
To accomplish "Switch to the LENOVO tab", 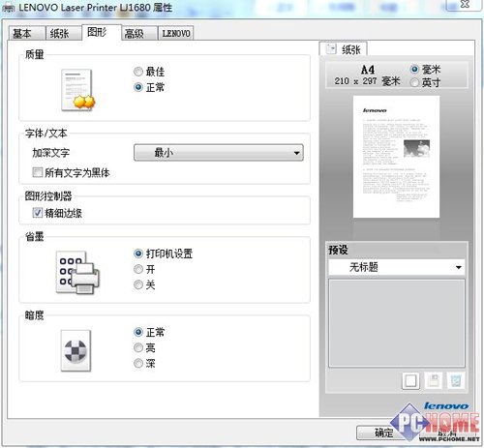I will [176, 33].
